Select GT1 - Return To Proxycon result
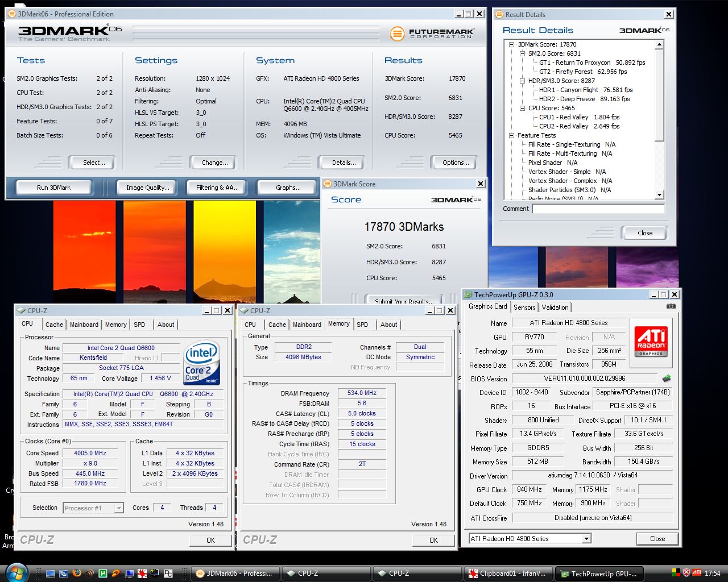The height and width of the screenshot is (582, 728). 592,63
